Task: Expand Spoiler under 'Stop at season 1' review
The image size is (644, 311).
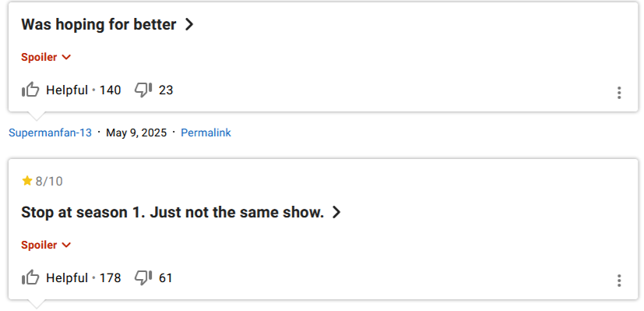Action: 46,245
